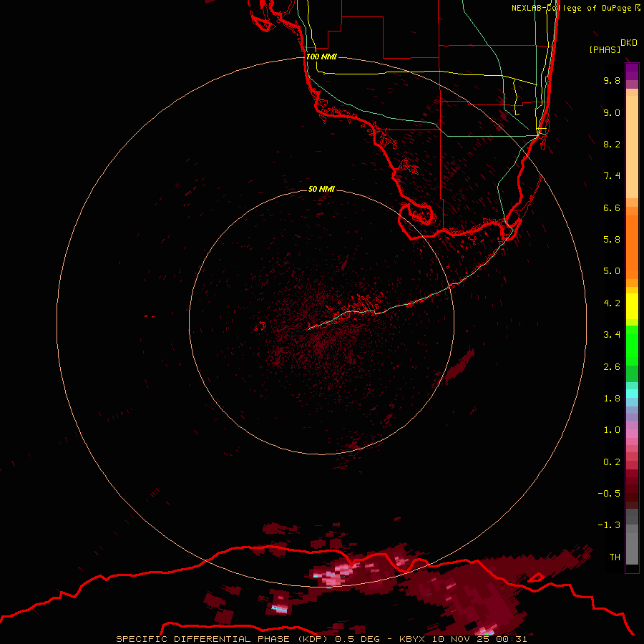This screenshot has height=644, width=644.
Task: Click the 7.4 value on the color scale
Action: (612, 176)
